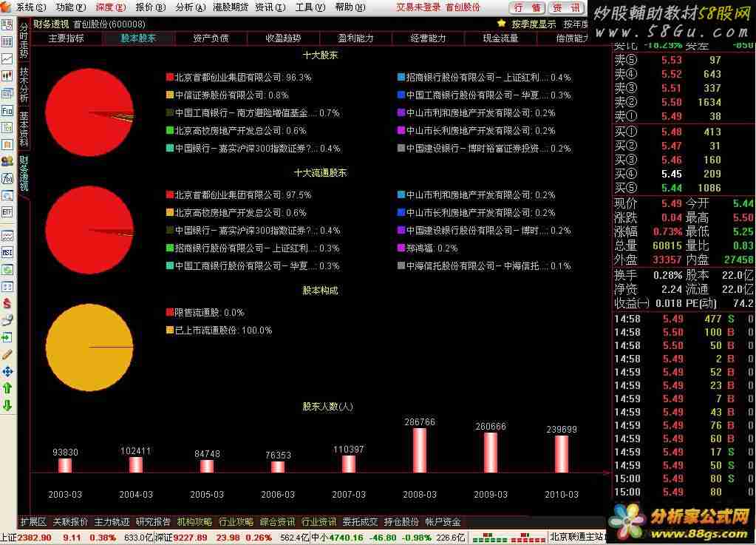Image resolution: width=756 pixels, height=545 pixels.
Task: Open the 研究报告 bottom tab
Action: (153, 522)
